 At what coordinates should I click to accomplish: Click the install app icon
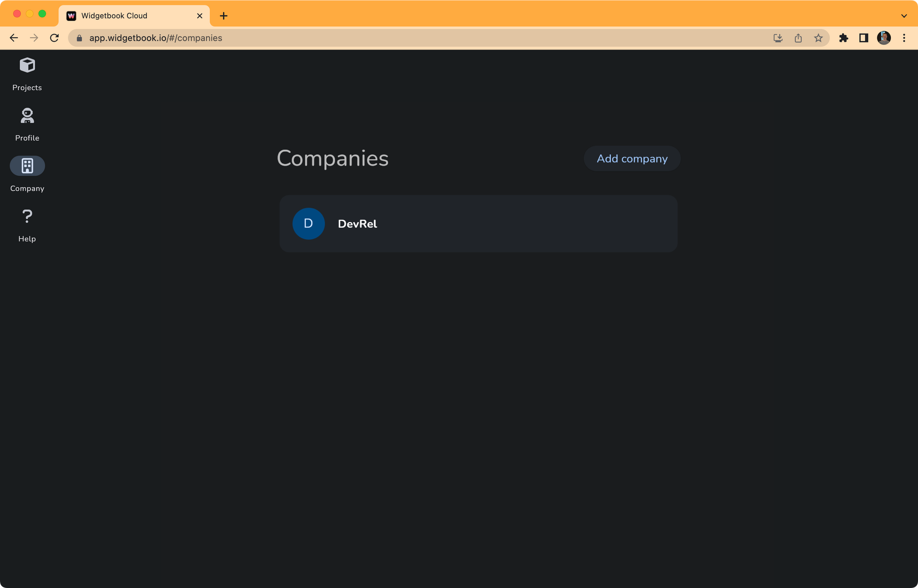pos(778,38)
